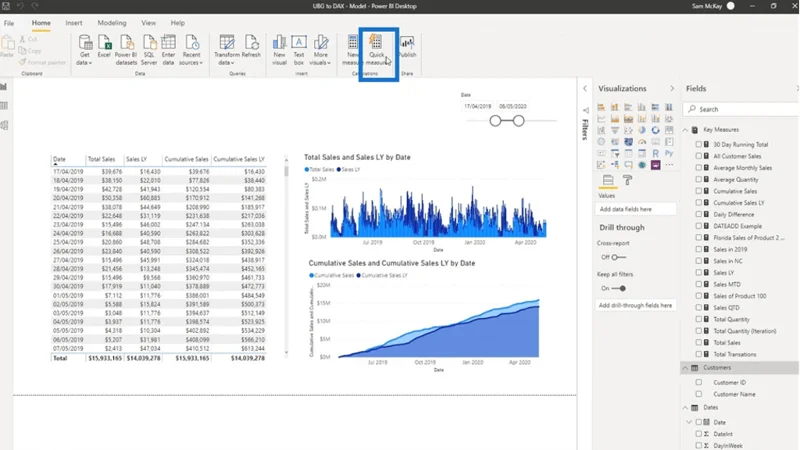Select the Total Sales and Sales LY chart

[x=426, y=204]
